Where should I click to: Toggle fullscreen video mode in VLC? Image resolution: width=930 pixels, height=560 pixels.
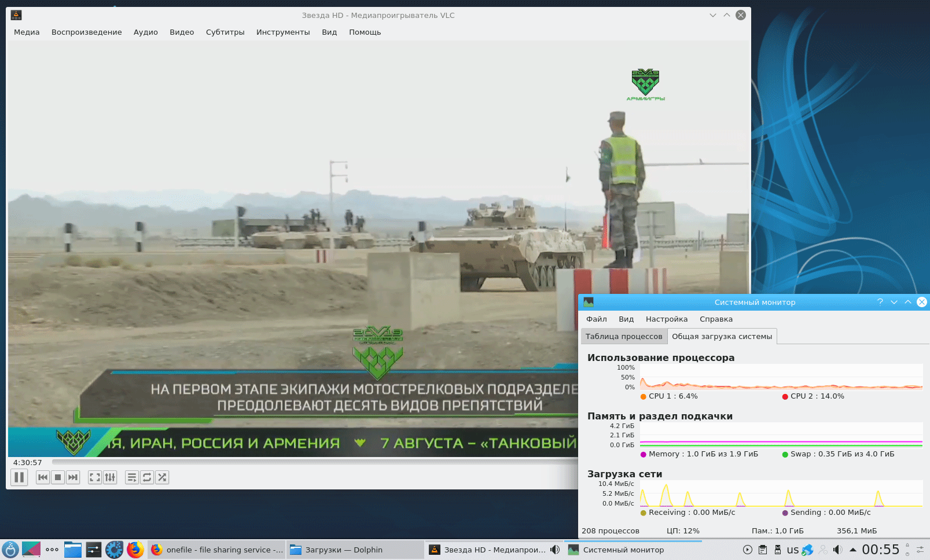click(x=95, y=477)
